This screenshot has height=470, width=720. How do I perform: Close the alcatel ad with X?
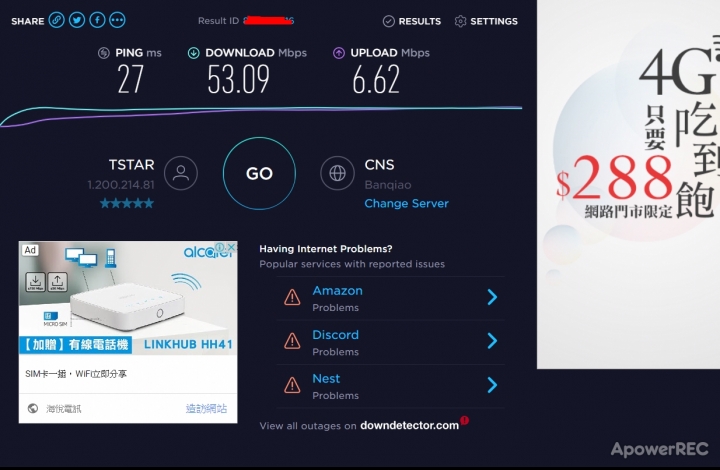(232, 247)
